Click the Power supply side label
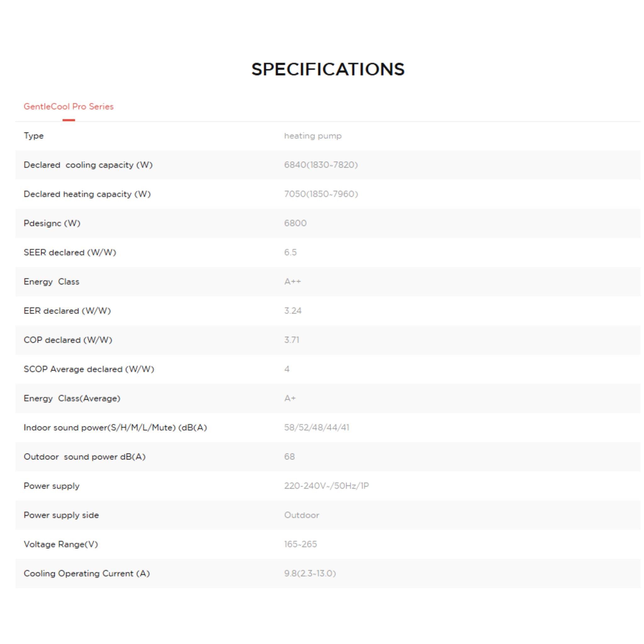 [x=61, y=515]
